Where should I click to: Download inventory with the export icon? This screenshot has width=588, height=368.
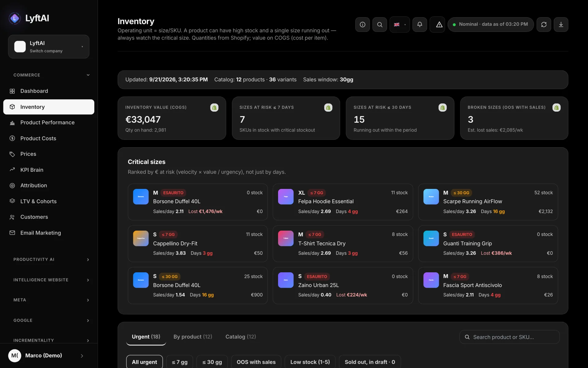click(x=561, y=25)
